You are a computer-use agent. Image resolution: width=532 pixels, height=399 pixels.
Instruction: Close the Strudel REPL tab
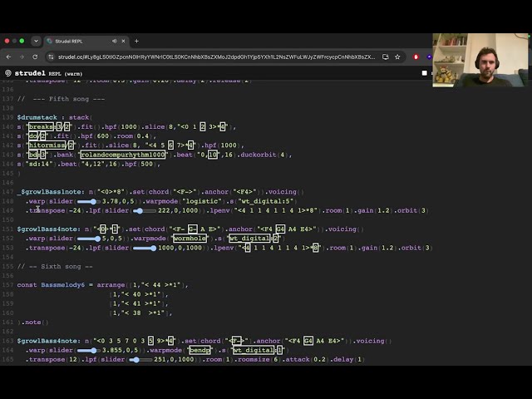click(123, 41)
